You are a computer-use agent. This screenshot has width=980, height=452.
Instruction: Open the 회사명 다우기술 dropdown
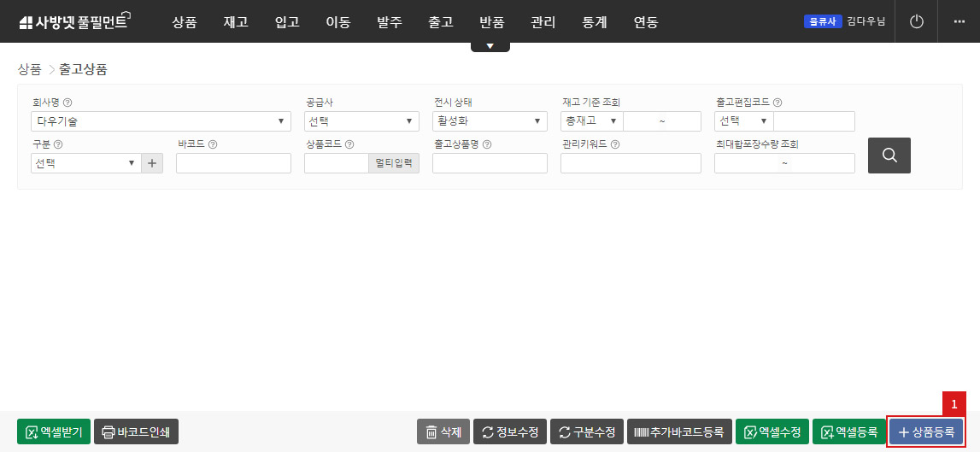point(161,121)
